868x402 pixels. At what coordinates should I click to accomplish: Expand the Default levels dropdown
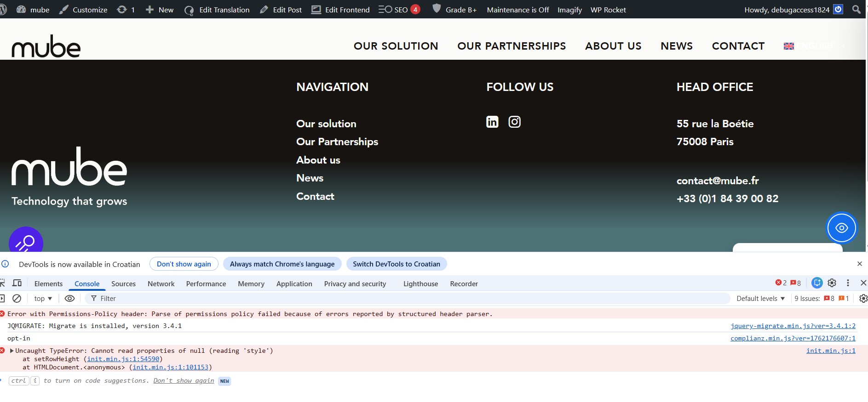(x=760, y=299)
